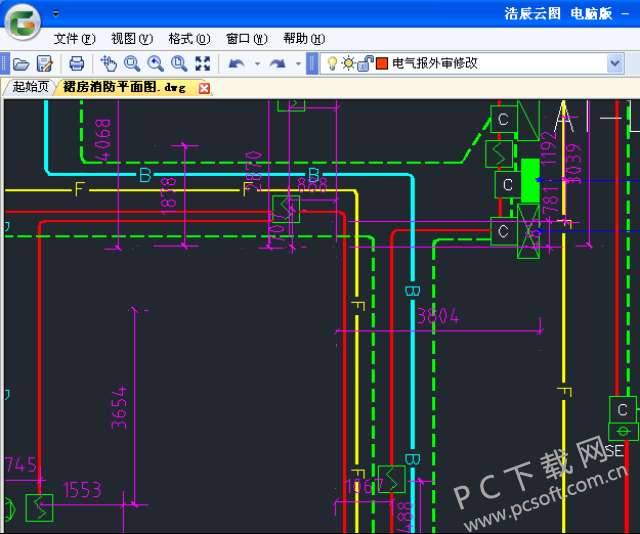The height and width of the screenshot is (534, 640).
Task: Close the 裙房消防平面图.dwg tab
Action: [x=205, y=88]
